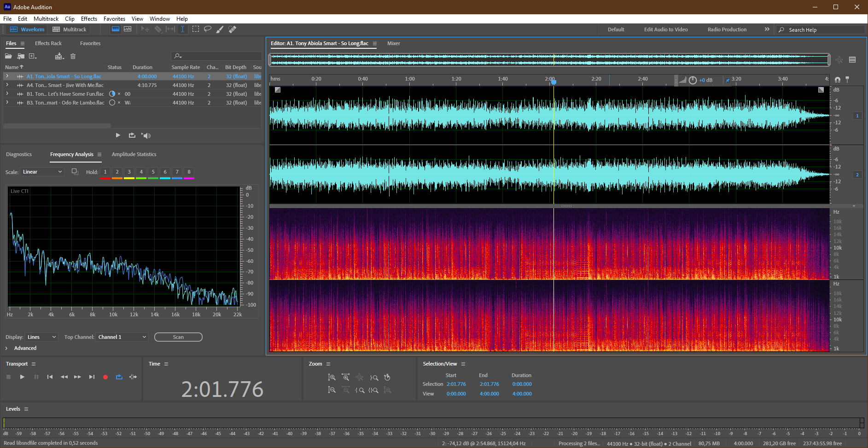Click the Import File icon
This screenshot has width=868, height=448.
click(x=21, y=56)
